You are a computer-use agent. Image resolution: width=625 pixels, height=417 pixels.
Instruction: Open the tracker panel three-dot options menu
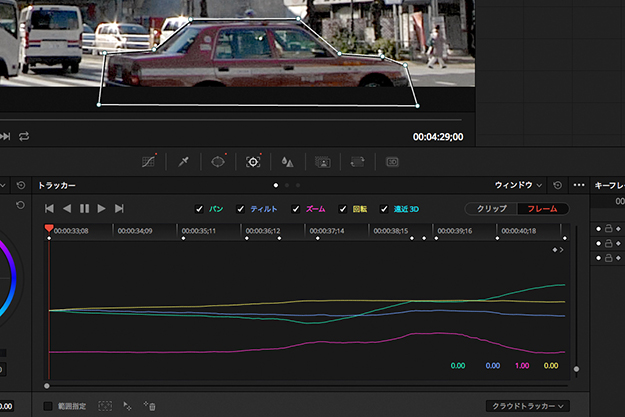tap(579, 186)
